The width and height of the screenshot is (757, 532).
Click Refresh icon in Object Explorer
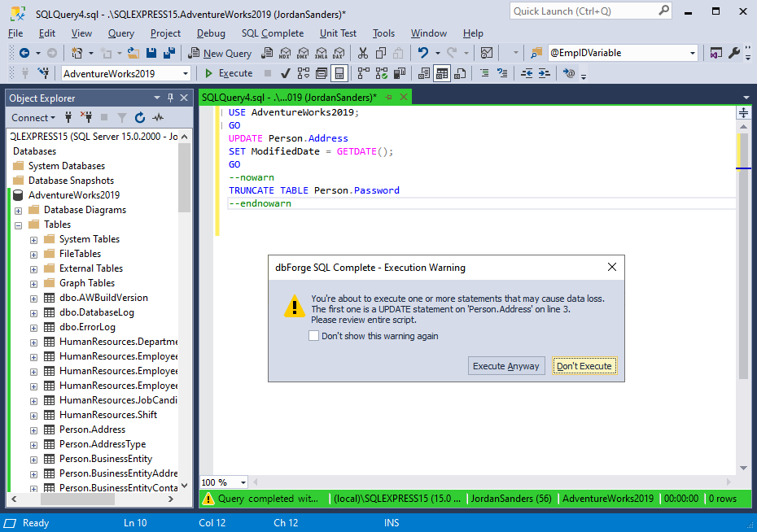tap(140, 118)
